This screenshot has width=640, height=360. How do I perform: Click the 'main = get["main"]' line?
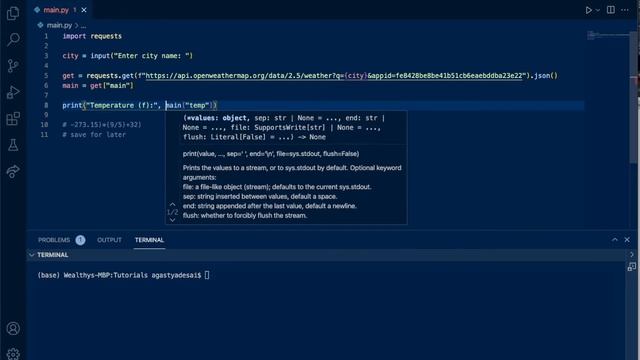[x=98, y=86]
